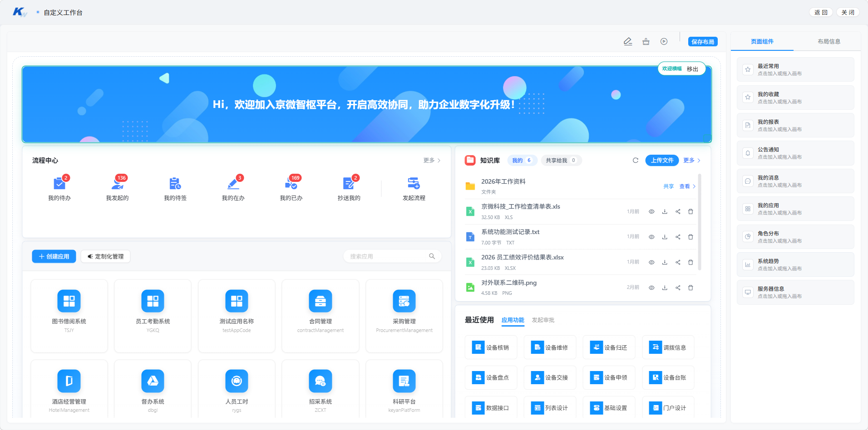Screen dimensions: 868x430
Task: Download 对外联系二维码.png file
Action: click(x=665, y=288)
